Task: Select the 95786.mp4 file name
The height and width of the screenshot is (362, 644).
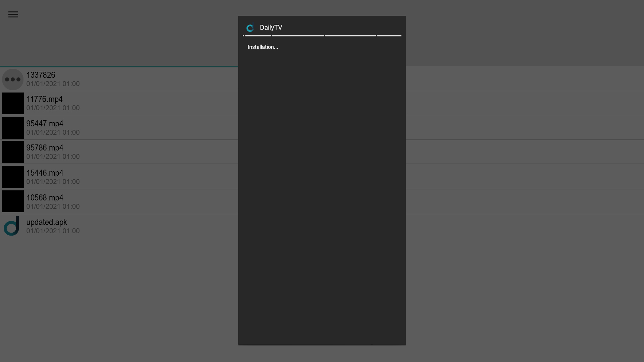Action: tap(45, 148)
